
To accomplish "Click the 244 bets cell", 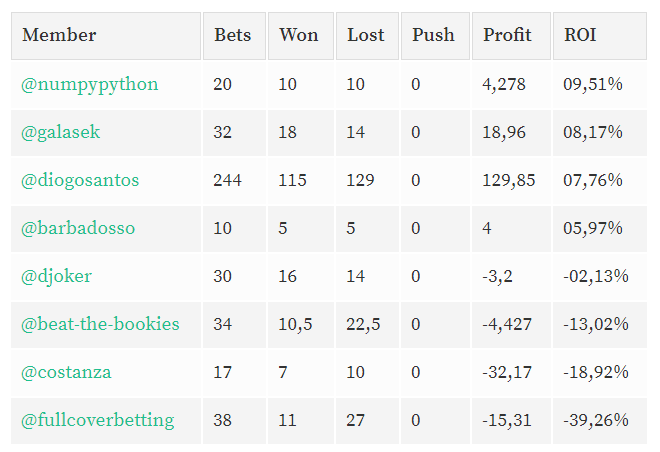I will coord(234,180).
